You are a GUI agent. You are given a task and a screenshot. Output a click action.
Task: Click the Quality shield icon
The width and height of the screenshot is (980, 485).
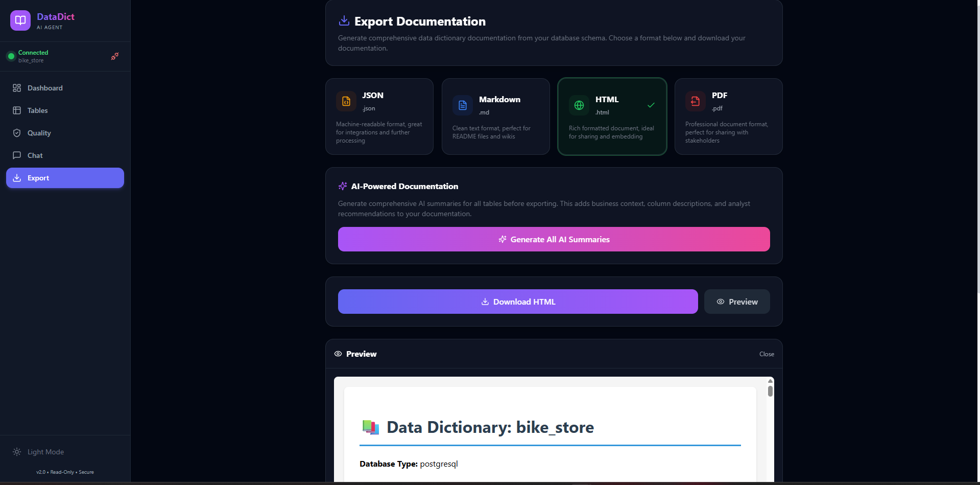[x=17, y=133]
